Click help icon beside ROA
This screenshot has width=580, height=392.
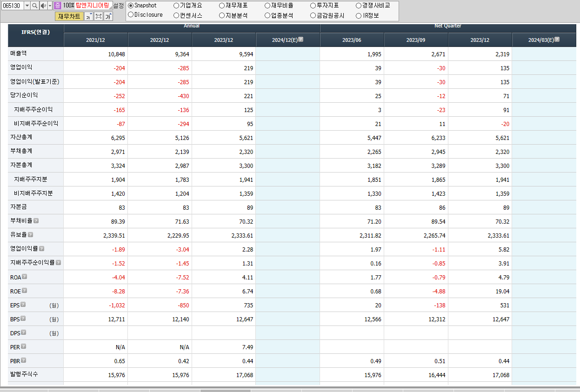25,277
